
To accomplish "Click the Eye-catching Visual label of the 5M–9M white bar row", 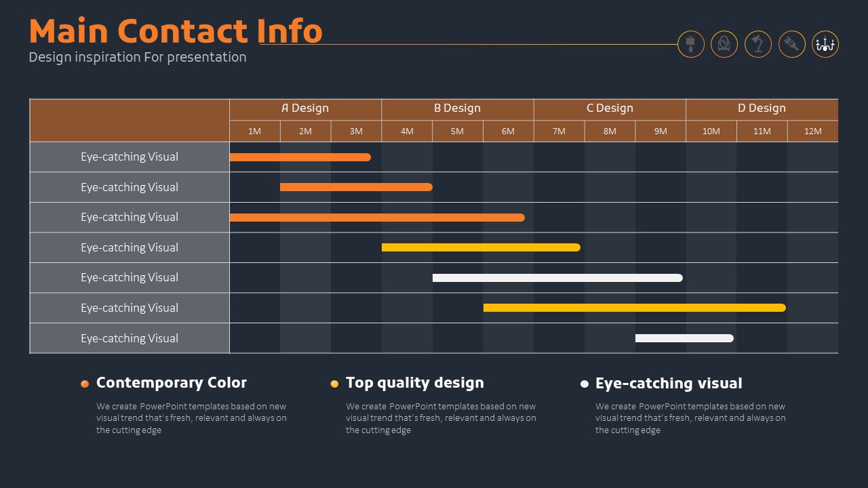I will pyautogui.click(x=130, y=278).
